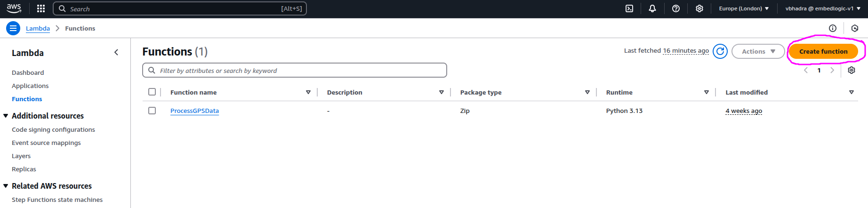
Task: Open the help question mark menu
Action: click(676, 8)
